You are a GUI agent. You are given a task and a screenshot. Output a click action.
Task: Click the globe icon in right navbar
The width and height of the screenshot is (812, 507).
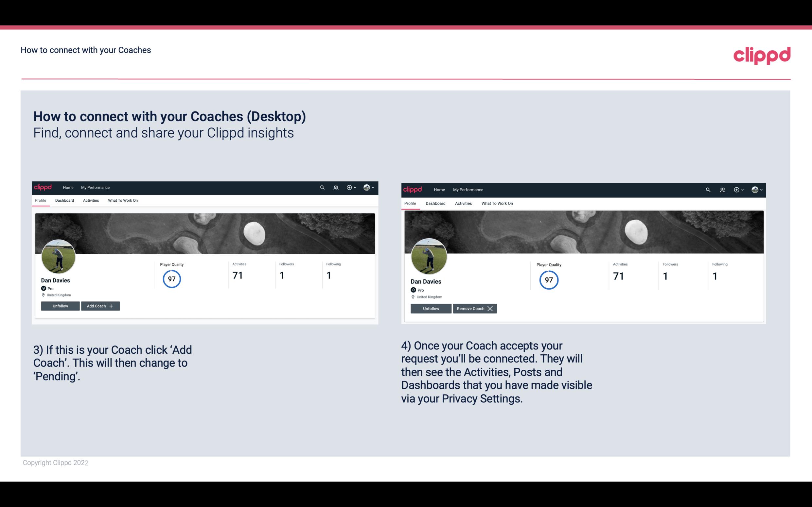(366, 187)
